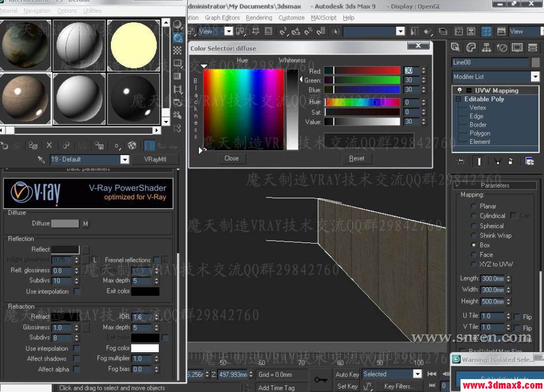Open the Customize menu
The image size is (544, 392).
[x=291, y=18]
